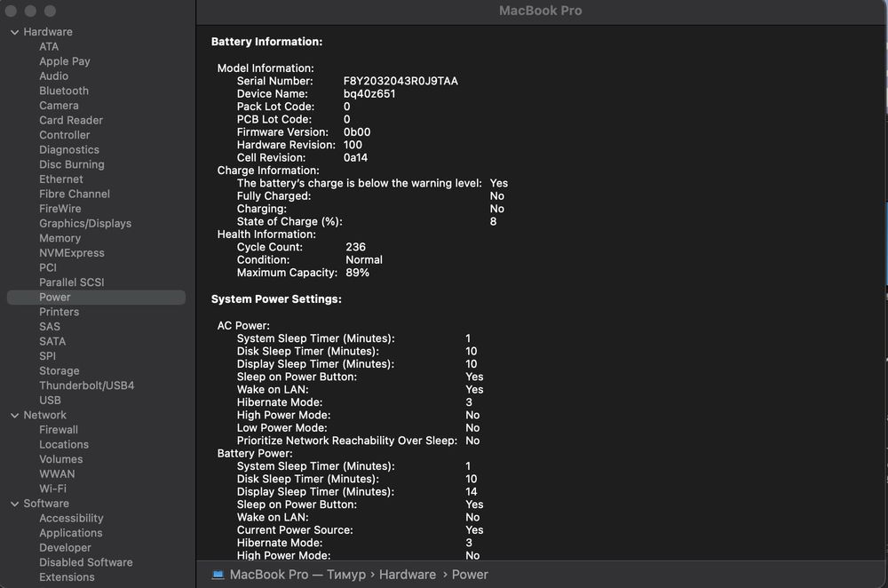
Task: Select SAS in the sidebar
Action: (50, 326)
